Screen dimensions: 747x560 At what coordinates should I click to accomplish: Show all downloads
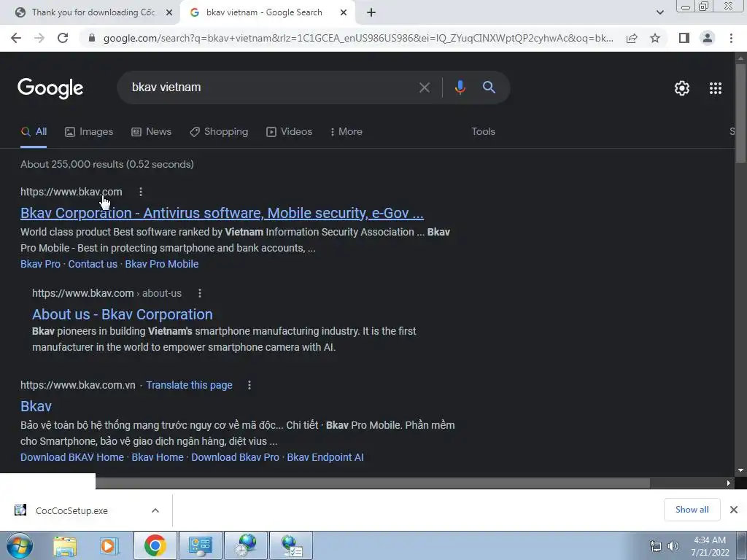(x=692, y=510)
